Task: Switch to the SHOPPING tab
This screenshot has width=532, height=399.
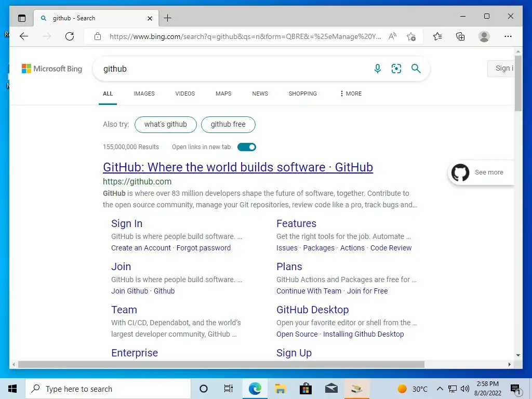Action: pos(303,94)
